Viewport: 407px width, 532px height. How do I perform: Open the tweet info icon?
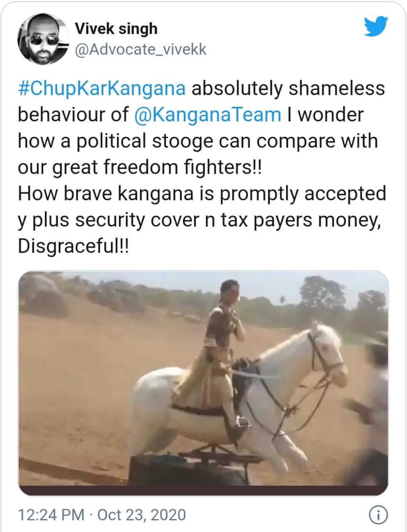pyautogui.click(x=376, y=515)
